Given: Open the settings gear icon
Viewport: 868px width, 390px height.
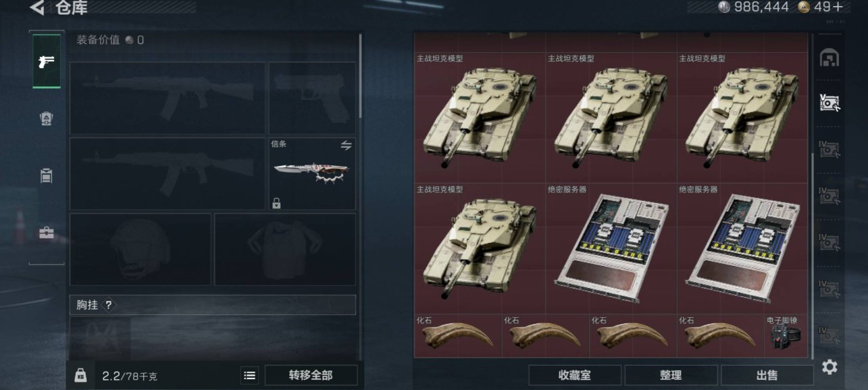Looking at the screenshot, I should (x=829, y=367).
